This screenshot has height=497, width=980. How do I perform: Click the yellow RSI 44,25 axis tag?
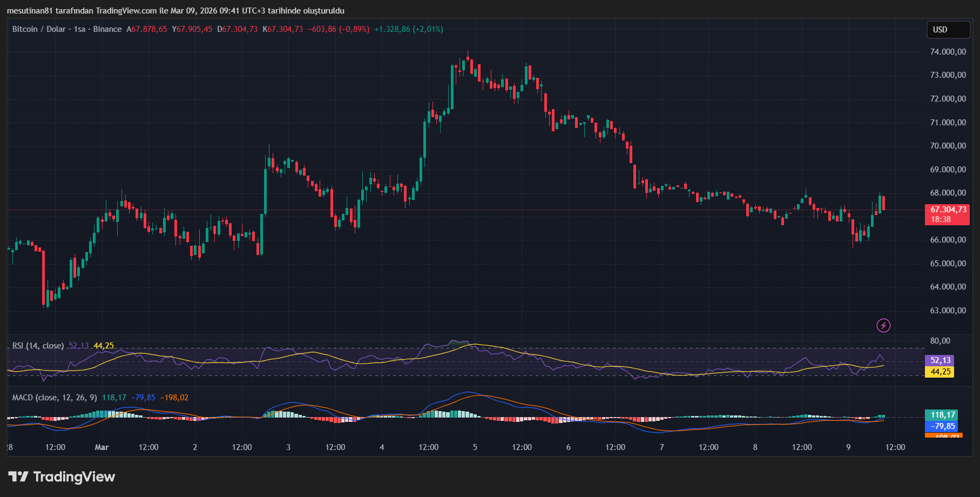click(940, 372)
